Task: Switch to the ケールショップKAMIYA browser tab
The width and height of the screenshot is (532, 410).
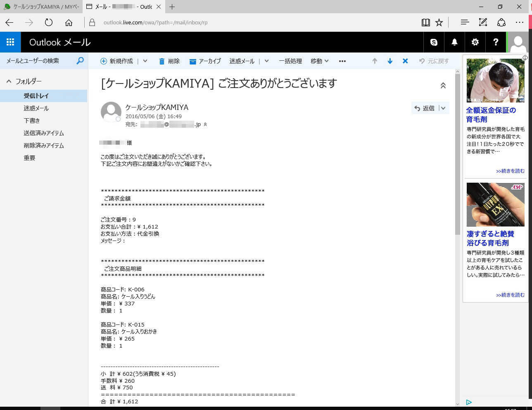Action: [41, 7]
